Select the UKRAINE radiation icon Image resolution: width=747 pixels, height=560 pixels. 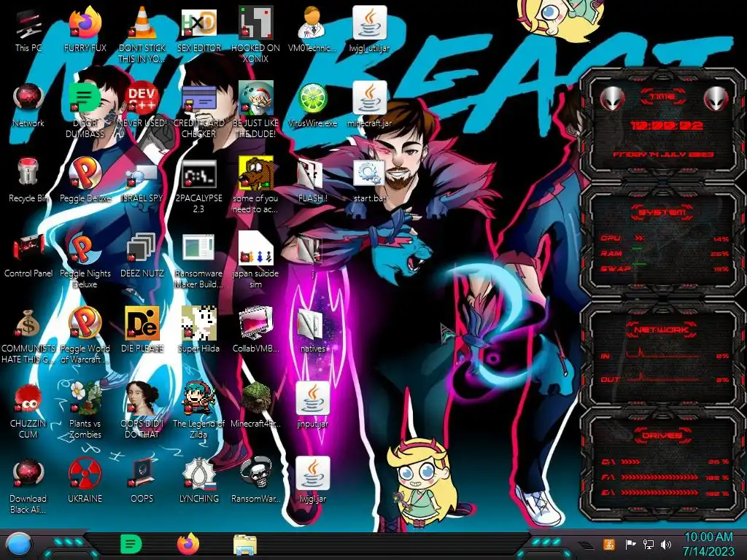(85, 481)
